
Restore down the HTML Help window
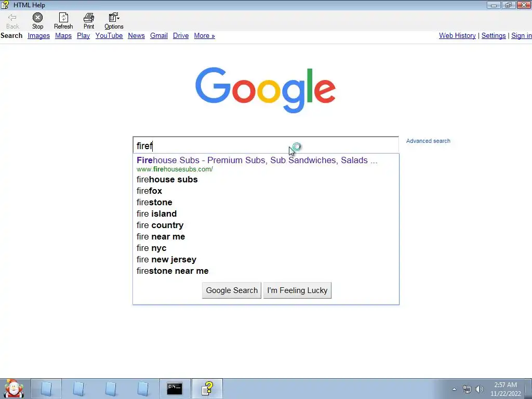(x=509, y=5)
